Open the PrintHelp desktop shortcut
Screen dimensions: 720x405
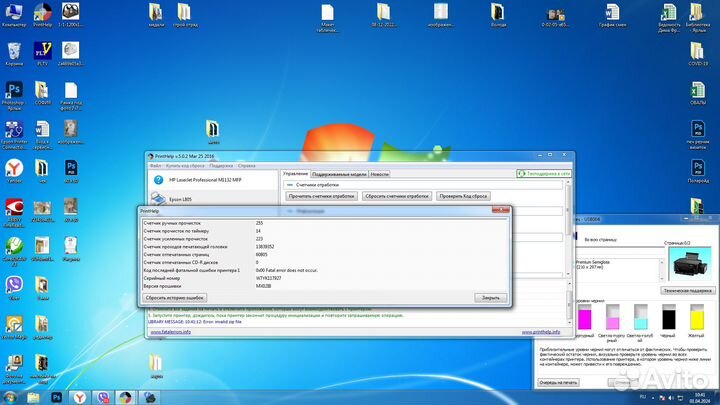(42, 15)
